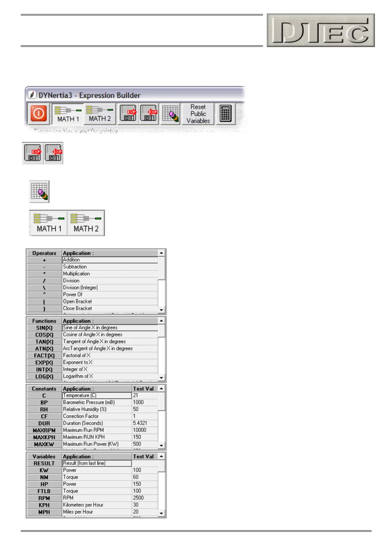Click the Test Val header in Constants table
Viewport: 392px width, 554px height.
[145, 389]
